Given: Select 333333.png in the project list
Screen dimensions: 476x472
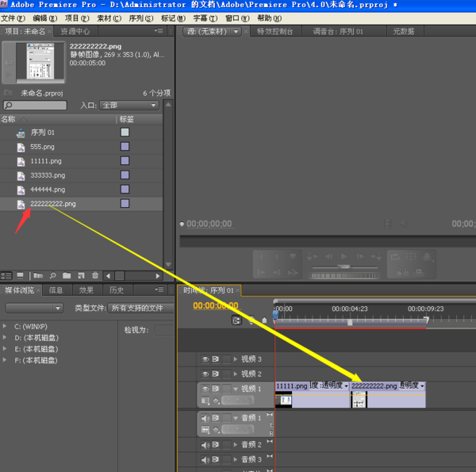Looking at the screenshot, I should (x=48, y=175).
